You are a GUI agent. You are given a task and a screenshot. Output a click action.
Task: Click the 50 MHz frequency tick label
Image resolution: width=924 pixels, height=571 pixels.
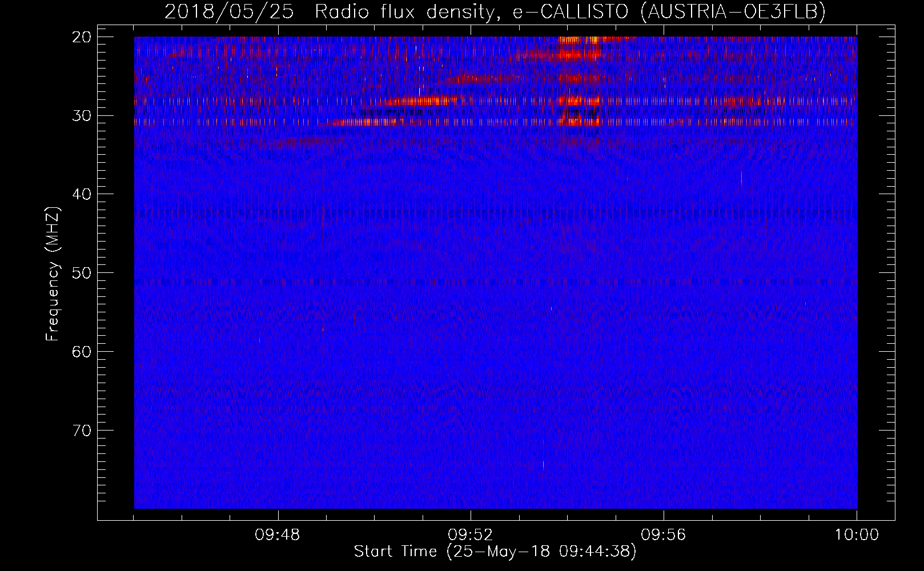pos(82,272)
